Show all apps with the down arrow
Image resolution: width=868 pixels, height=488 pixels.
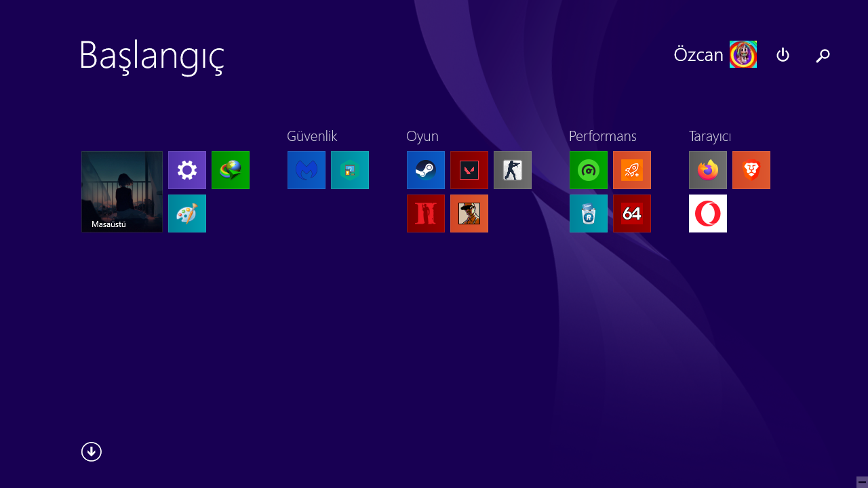[x=92, y=451]
